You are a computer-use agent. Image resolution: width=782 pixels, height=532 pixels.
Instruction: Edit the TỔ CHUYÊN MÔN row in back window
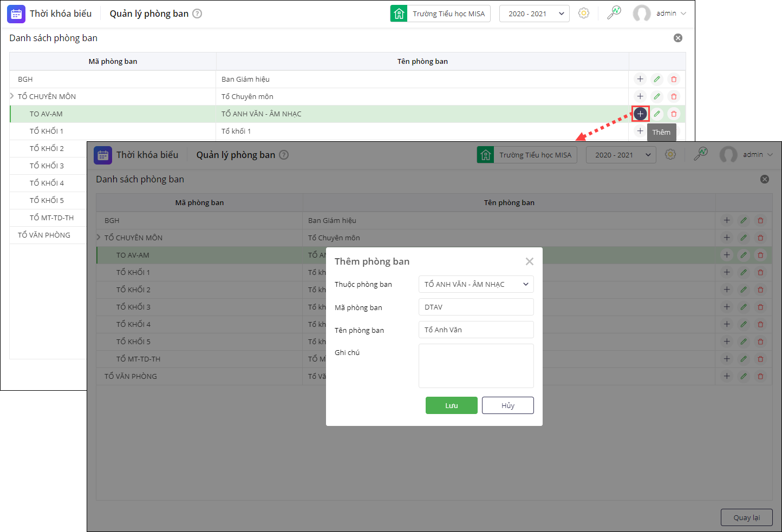point(657,96)
